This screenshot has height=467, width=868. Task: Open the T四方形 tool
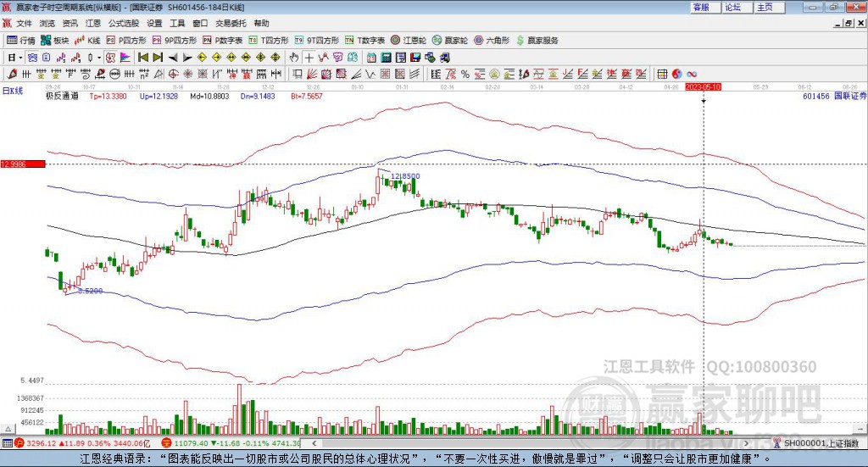click(x=269, y=41)
